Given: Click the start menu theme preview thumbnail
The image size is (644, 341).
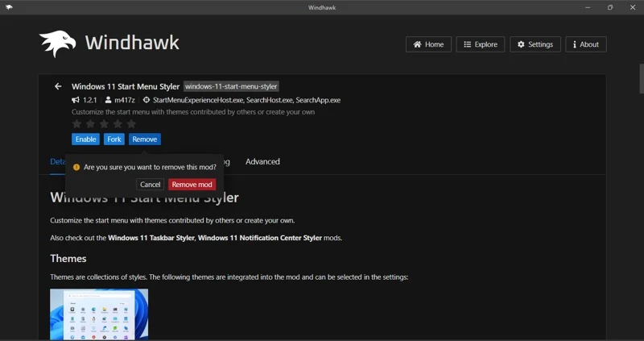Looking at the screenshot, I should 99,314.
